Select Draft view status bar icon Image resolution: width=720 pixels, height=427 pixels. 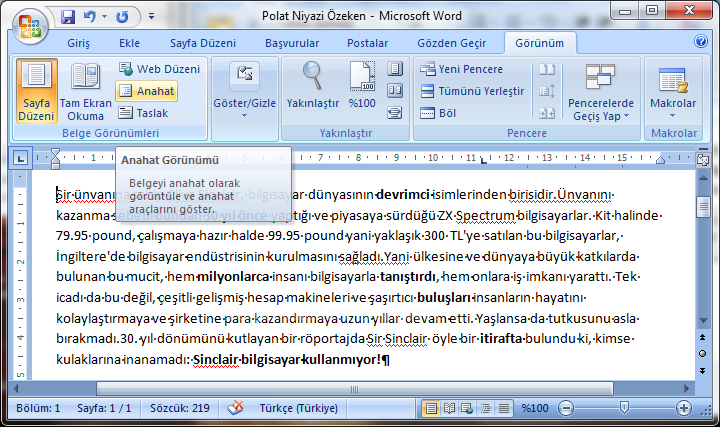coord(504,408)
